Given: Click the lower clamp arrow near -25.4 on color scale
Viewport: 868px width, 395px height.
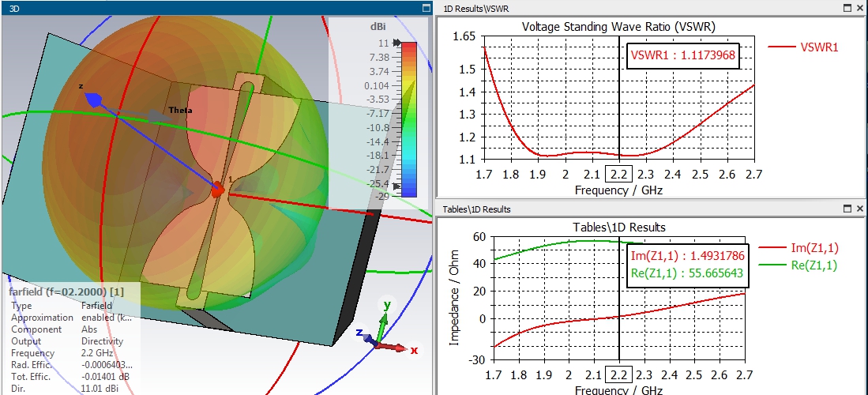Looking at the screenshot, I should (396, 183).
